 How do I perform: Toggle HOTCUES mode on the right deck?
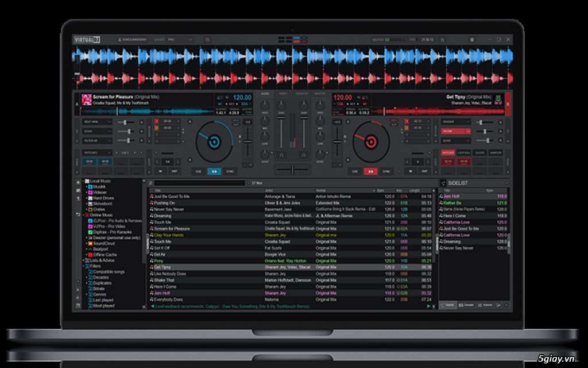coord(448,152)
